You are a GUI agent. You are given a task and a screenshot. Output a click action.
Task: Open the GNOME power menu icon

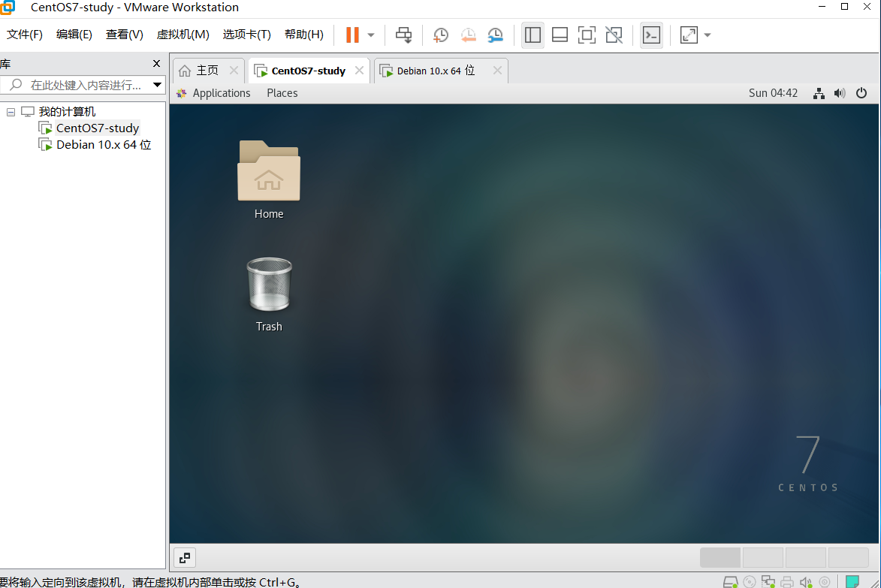pos(861,93)
